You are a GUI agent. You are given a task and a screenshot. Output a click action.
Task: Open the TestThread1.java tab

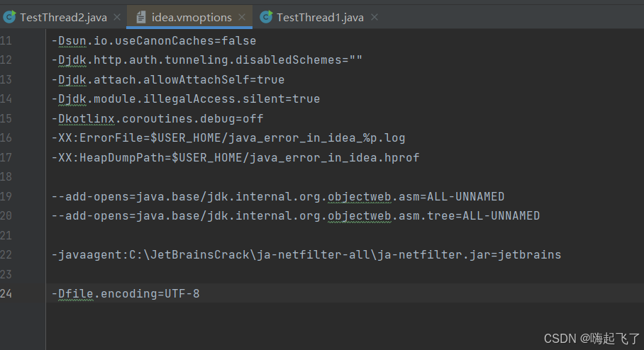[320, 17]
